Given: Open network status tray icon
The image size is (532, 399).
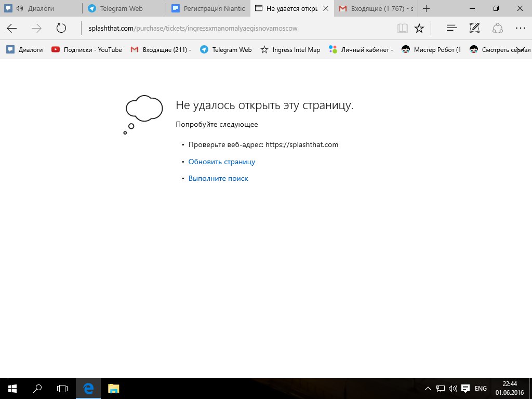Looking at the screenshot, I should tap(441, 389).
